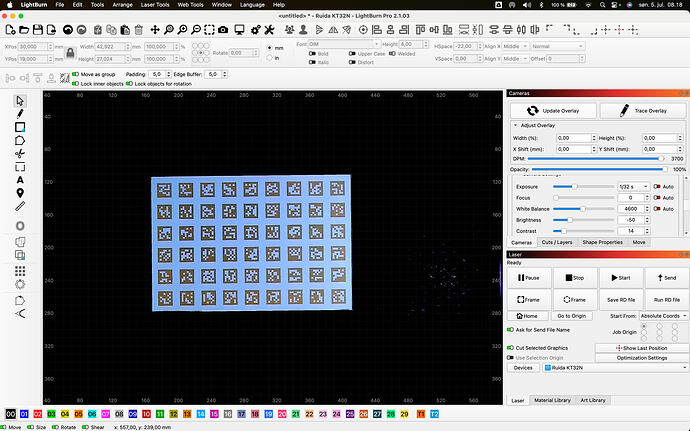Click the Save project floppy icon

pos(38,30)
